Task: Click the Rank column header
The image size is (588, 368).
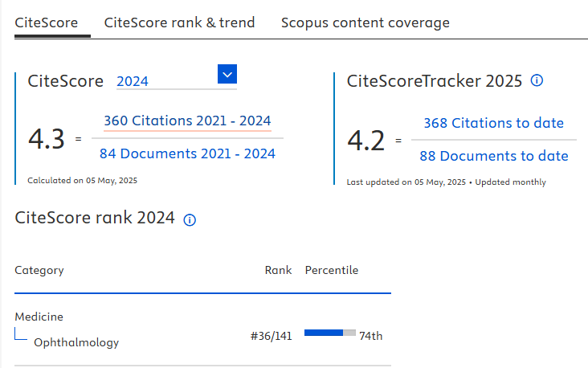Action: tap(278, 270)
